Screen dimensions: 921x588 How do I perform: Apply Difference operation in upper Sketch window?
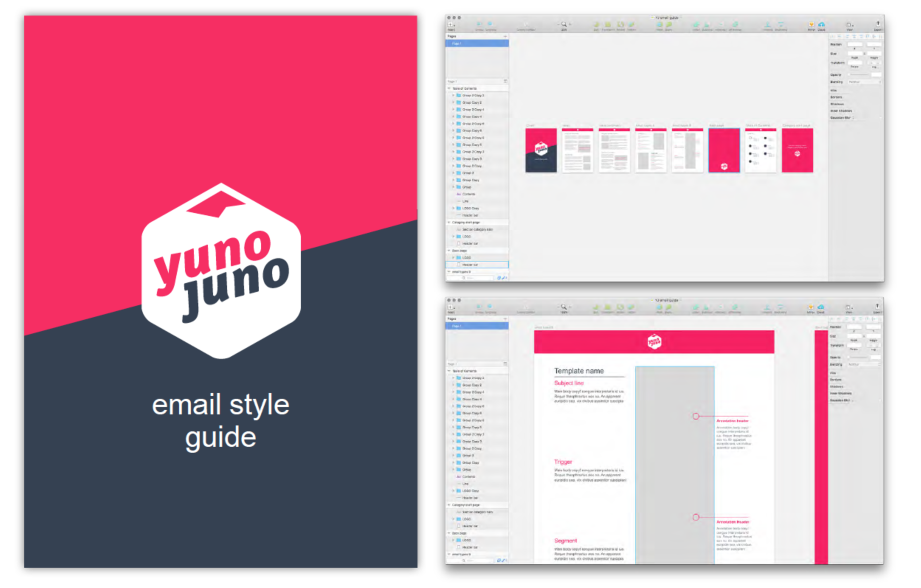(x=735, y=25)
